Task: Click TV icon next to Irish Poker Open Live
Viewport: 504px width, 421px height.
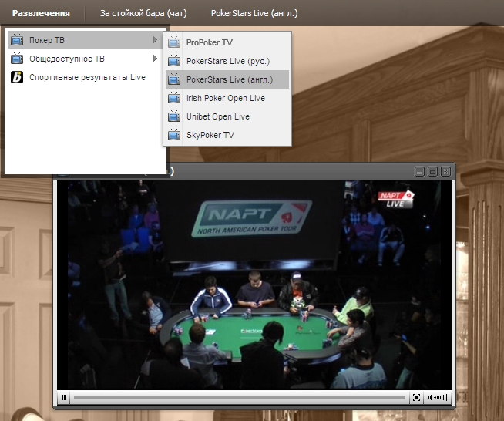Action: coord(174,97)
